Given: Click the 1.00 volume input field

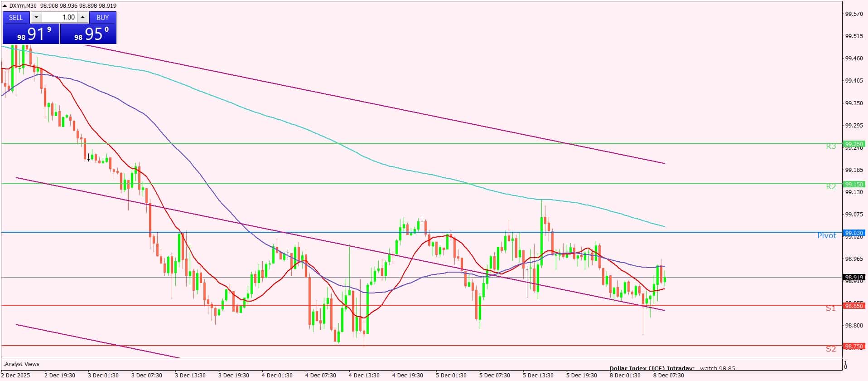Looking at the screenshot, I should pos(60,17).
